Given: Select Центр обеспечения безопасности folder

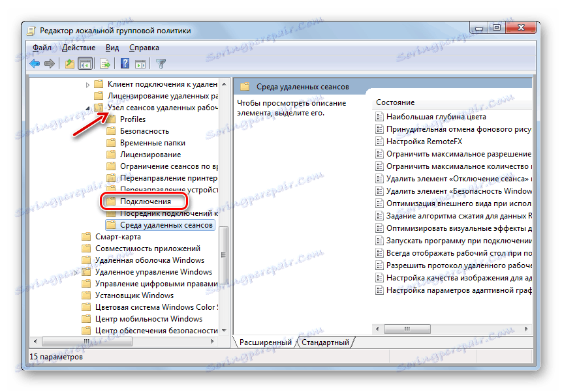Looking at the screenshot, I should point(156,331).
